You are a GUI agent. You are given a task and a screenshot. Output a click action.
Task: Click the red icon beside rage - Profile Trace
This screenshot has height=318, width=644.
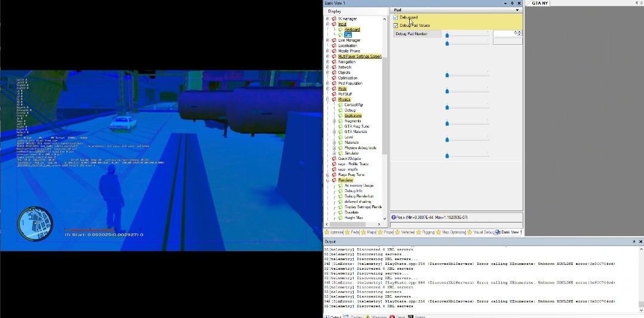(x=334, y=163)
